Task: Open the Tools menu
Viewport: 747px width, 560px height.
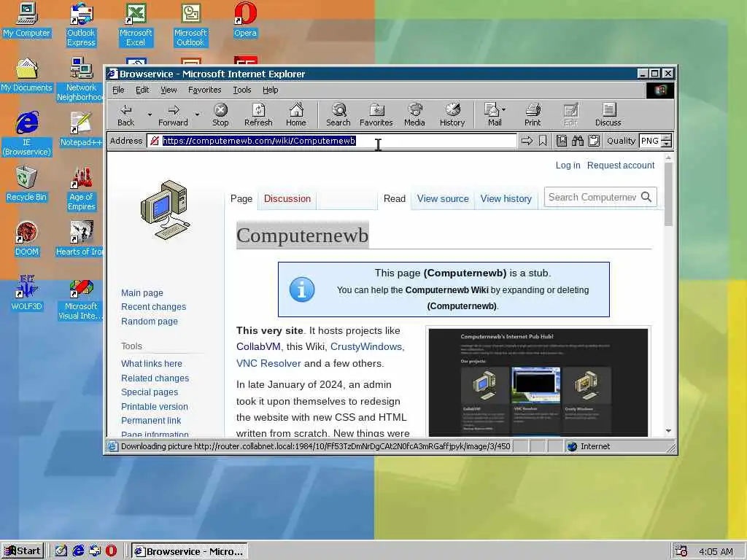Action: 242,90
